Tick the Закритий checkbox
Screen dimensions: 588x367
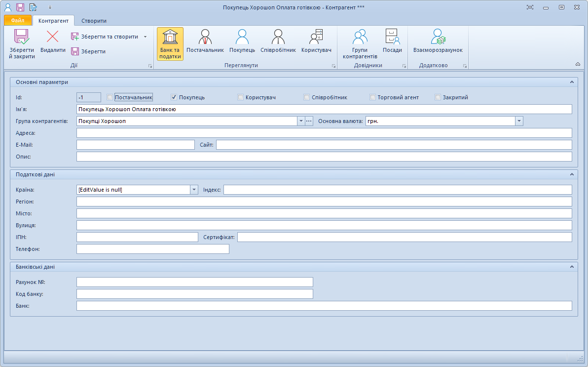point(438,97)
